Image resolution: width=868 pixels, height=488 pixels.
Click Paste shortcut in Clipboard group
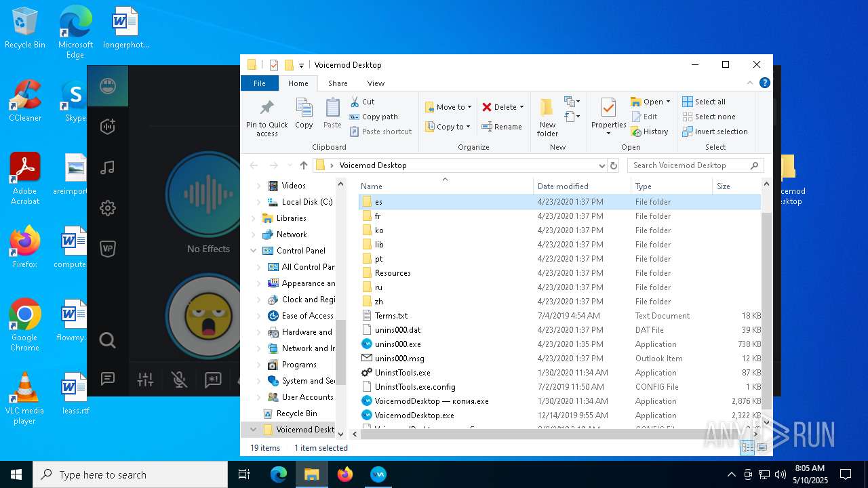[x=380, y=131]
